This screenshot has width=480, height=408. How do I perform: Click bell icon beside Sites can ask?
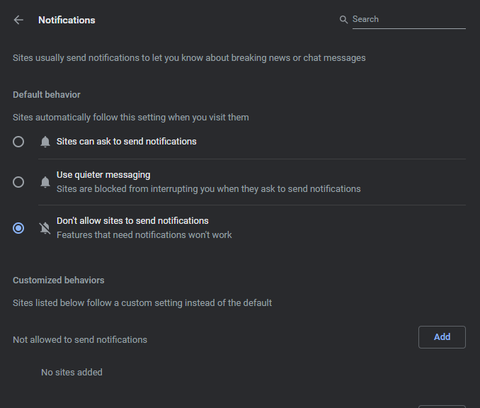[x=45, y=142]
